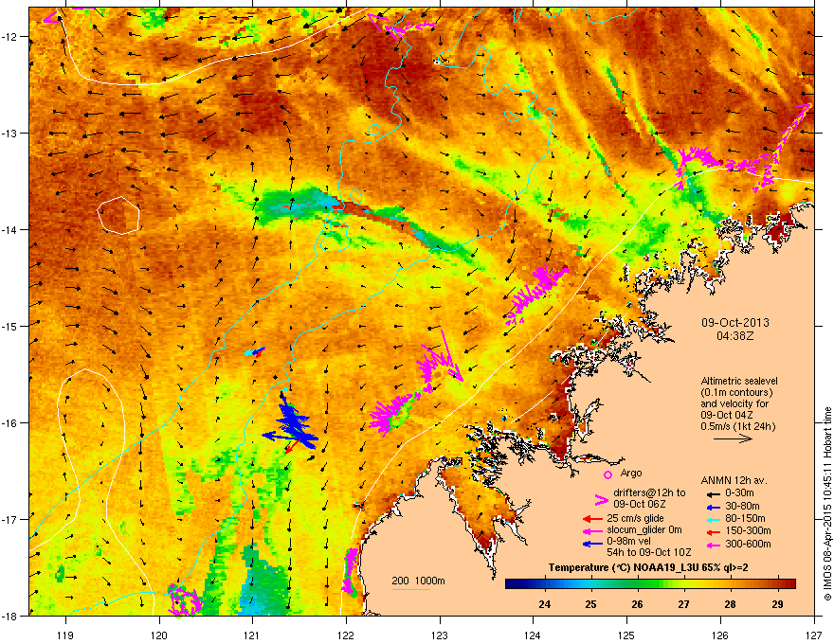Viewport: 834px width, 644px height.
Task: Click the dark red end of the temperature colorbar
Action: pyautogui.click(x=789, y=584)
